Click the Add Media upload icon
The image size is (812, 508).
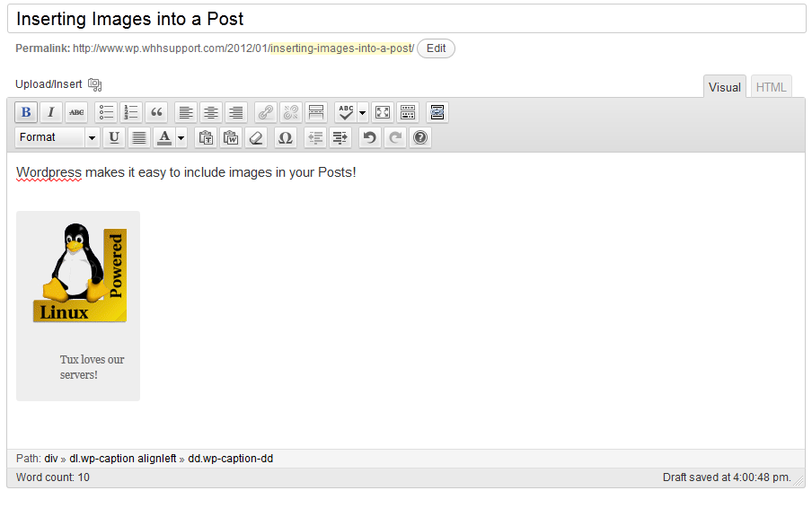(x=95, y=84)
